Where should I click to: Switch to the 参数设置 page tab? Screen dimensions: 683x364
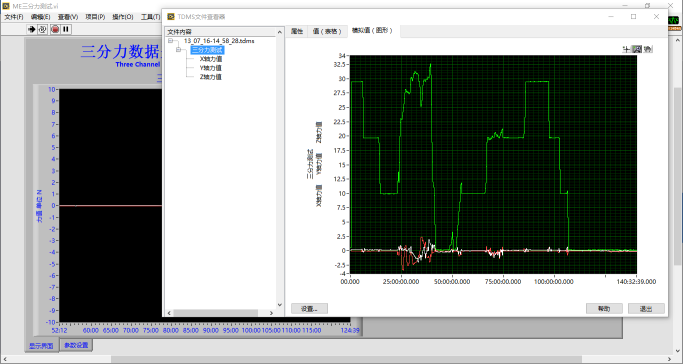click(x=76, y=345)
